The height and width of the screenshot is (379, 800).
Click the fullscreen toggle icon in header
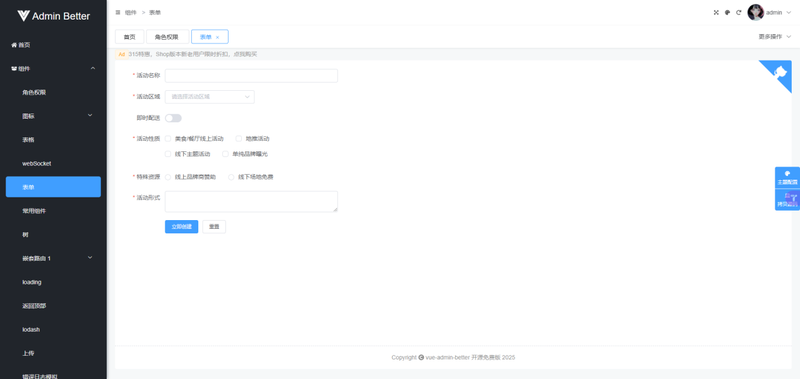[x=716, y=12]
